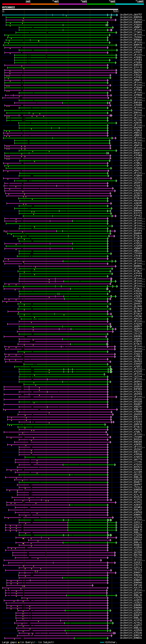
Task: Select the UniRef100_B8AZM4 hit label
Action: point(131,72)
